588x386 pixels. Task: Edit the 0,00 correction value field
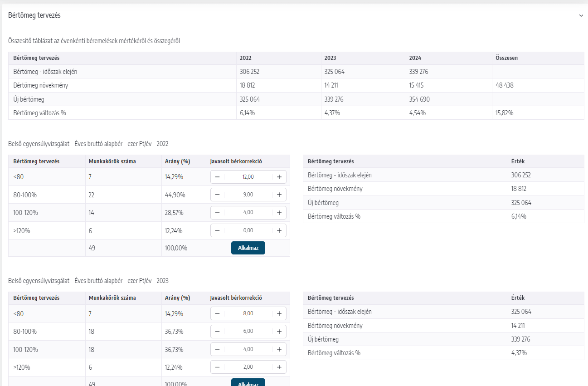[248, 230]
